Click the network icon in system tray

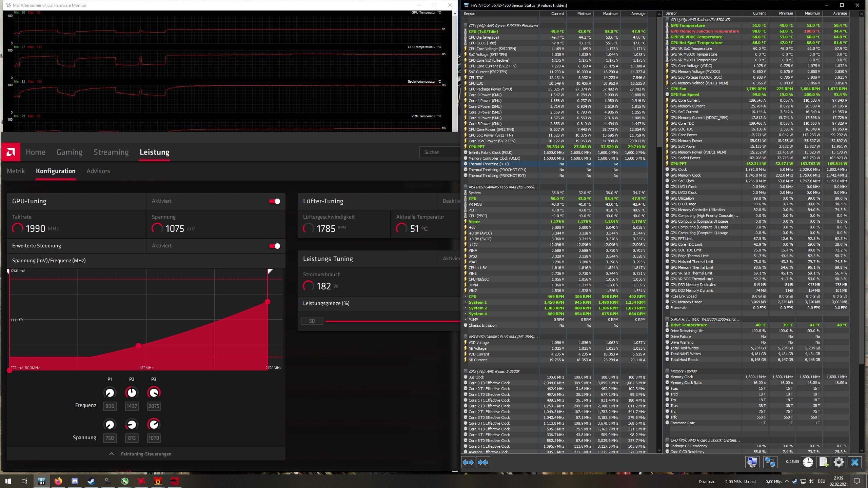803,481
